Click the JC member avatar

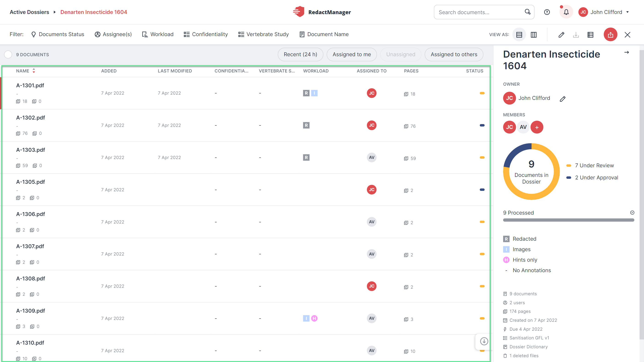coord(509,127)
